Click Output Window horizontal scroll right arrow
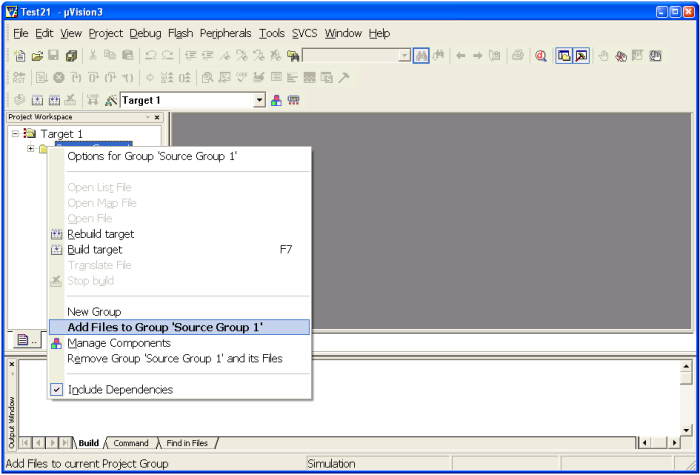 pos(674,443)
